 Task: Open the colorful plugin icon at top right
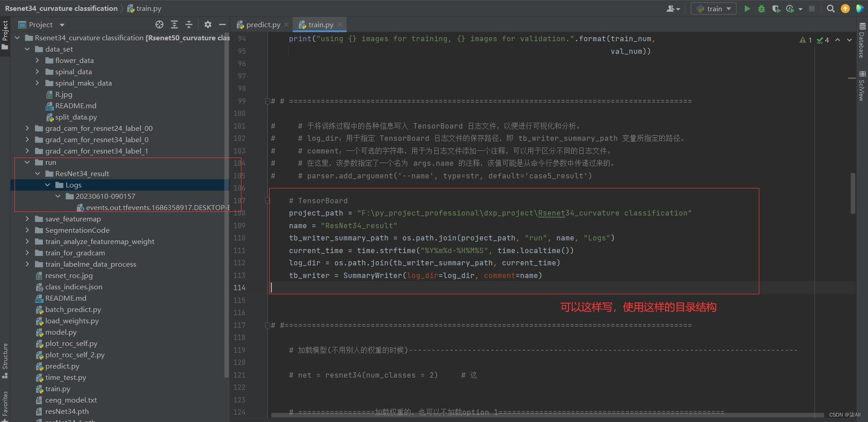[x=860, y=9]
